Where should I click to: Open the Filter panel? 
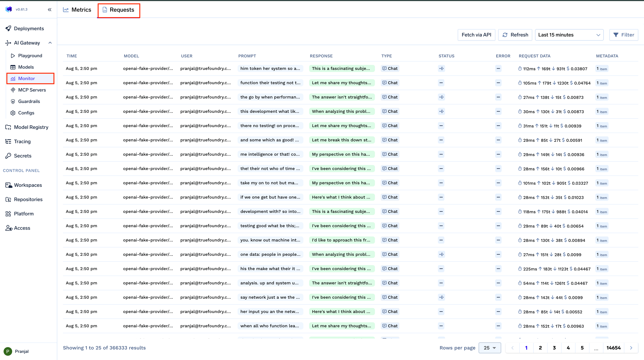pos(623,35)
